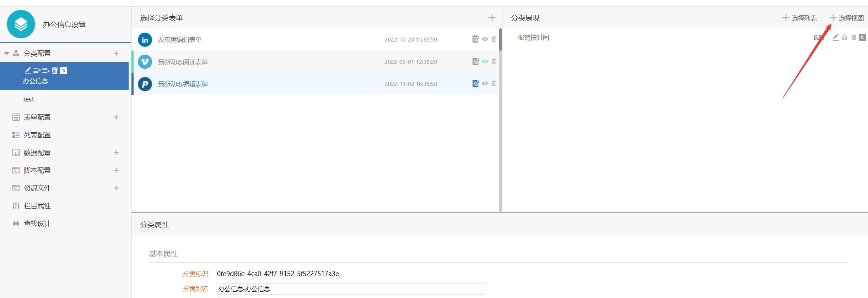This screenshot has width=868, height=298.
Task: Click the sort arrows icon for 报销按时间
Action: pyautogui.click(x=862, y=37)
